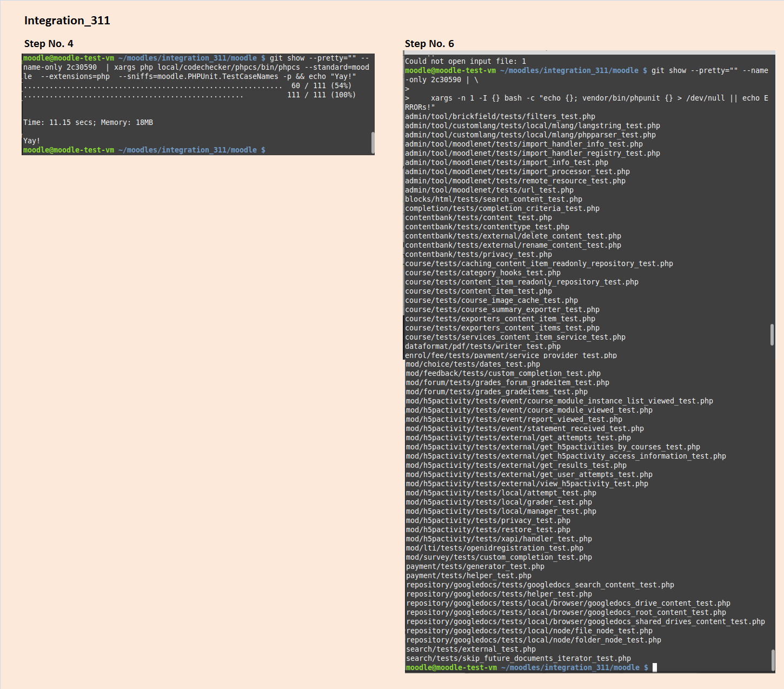Click course_module_instance_list_viewed_test.php line
This screenshot has height=689, width=784.
coord(560,401)
